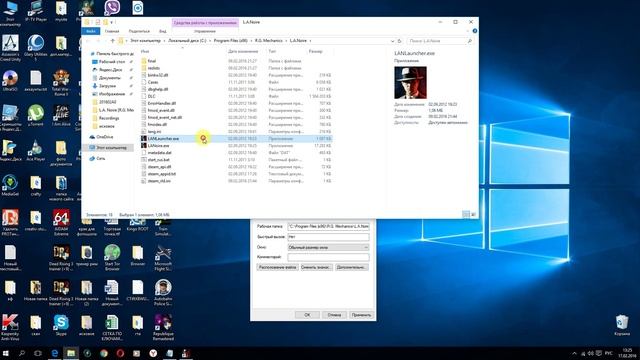Screen dimensions: 640x360
Task: Click the Back navigation arrow in Explorer
Action: 88,41
